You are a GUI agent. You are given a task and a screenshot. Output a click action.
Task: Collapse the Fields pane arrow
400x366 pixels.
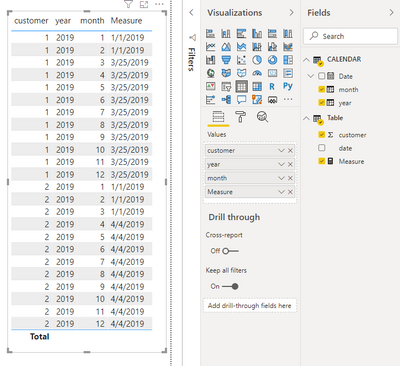click(391, 13)
